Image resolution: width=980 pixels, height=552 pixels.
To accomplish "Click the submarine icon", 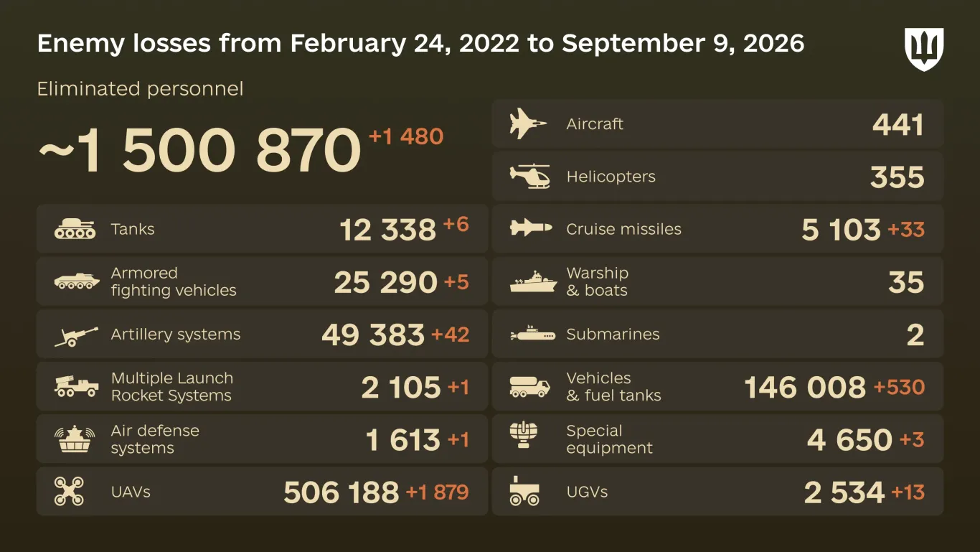I will 532,334.
